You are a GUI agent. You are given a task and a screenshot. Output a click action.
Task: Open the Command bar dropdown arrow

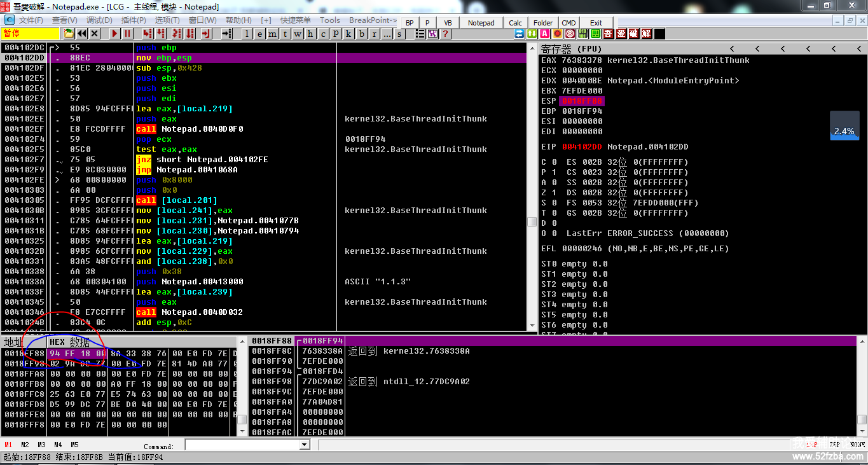pyautogui.click(x=305, y=445)
